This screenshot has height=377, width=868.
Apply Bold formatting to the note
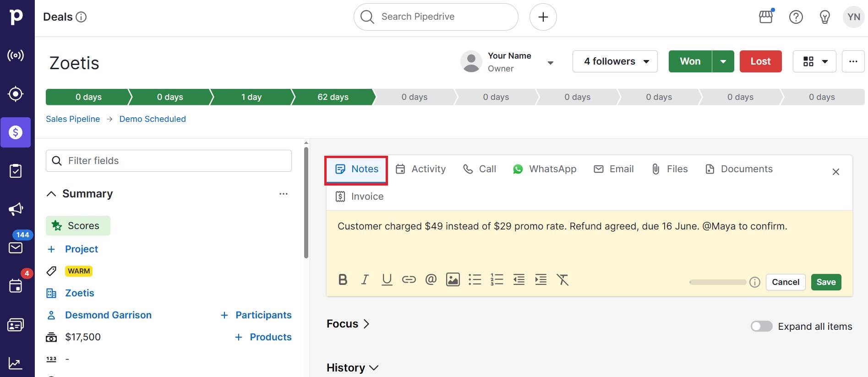tap(343, 279)
